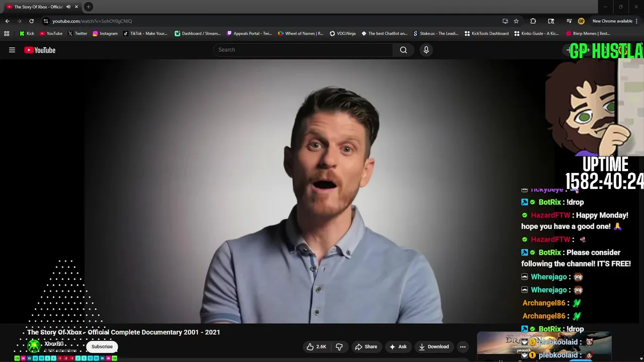Click New Chrome available update button

pos(612,21)
